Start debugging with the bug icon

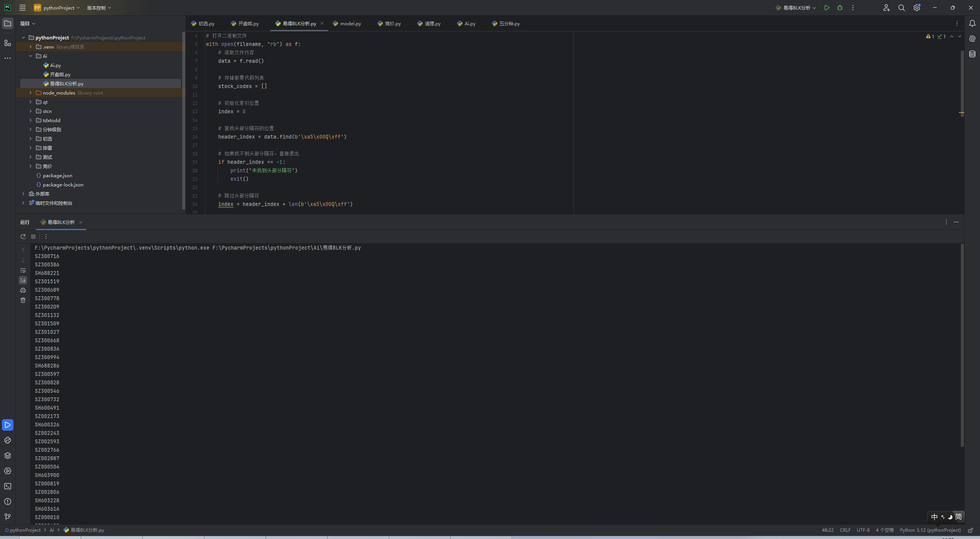coord(840,8)
